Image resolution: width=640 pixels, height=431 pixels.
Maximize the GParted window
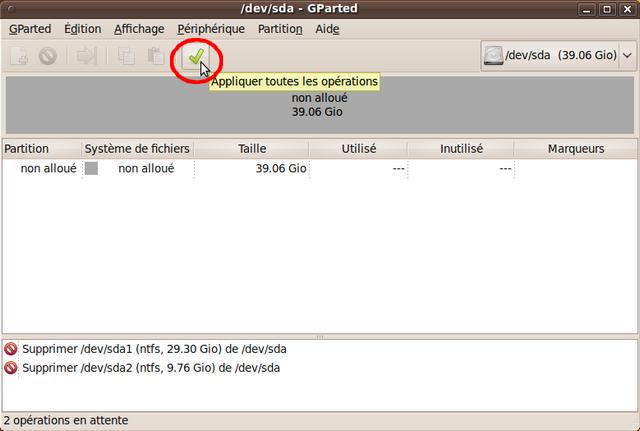pyautogui.click(x=607, y=9)
